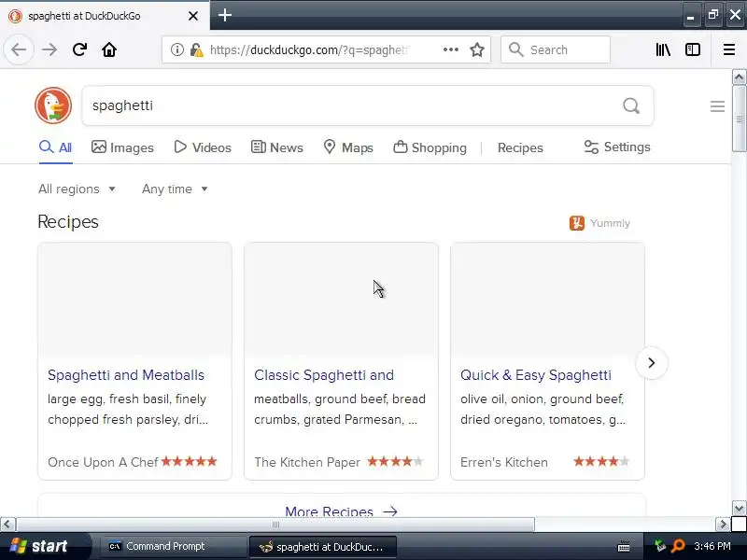Click the Spaghetti and Meatballs recipe thumbnail
The width and height of the screenshot is (747, 560).
(x=134, y=300)
